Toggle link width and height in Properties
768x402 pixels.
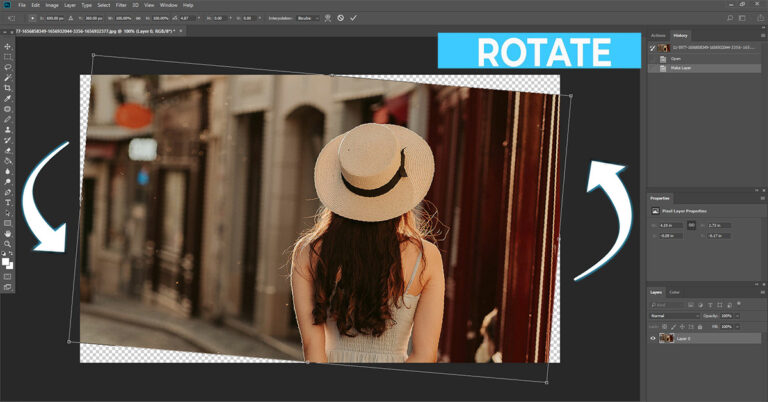click(x=691, y=225)
